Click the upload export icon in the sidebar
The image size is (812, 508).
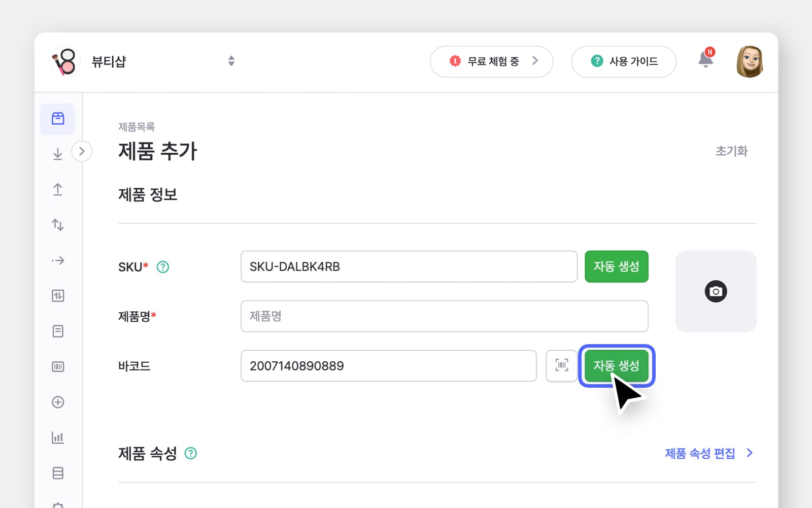click(x=57, y=189)
